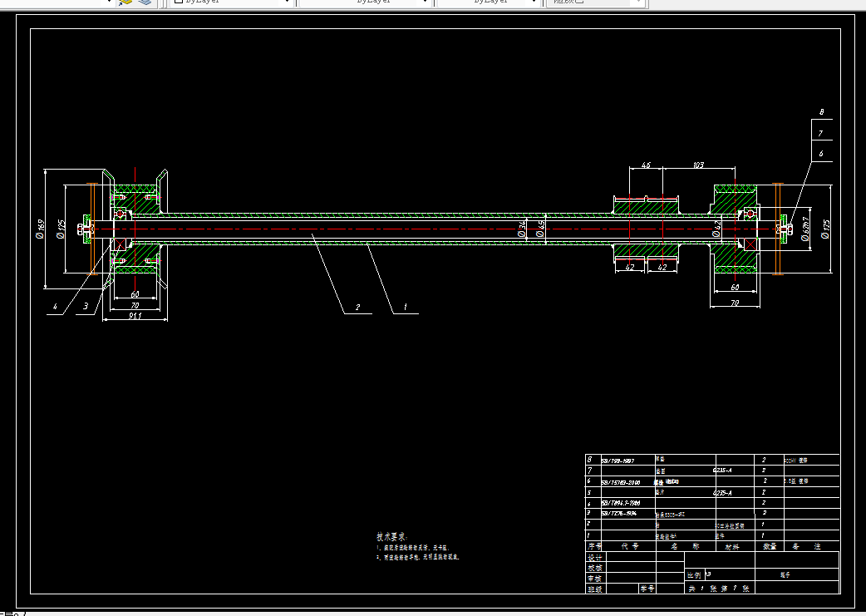Select the Ø125 dimension beside Ø169
The width and height of the screenshot is (866, 616).
point(62,229)
